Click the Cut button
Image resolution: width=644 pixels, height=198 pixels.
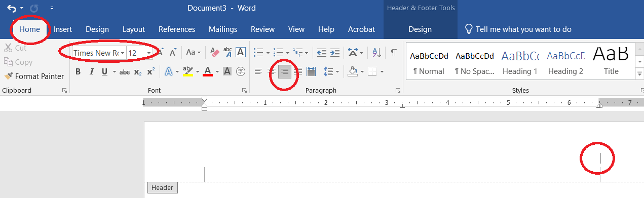click(15, 48)
